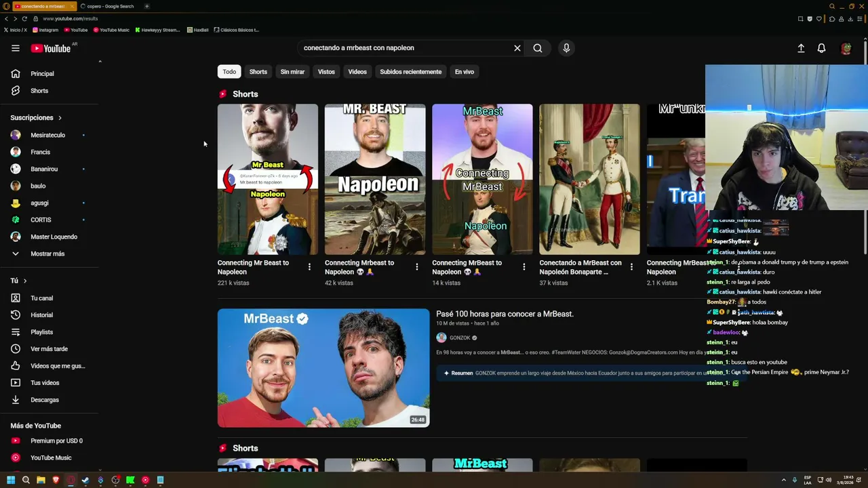Open the GONZOK channel link
This screenshot has height=488, width=868.
coord(460,338)
